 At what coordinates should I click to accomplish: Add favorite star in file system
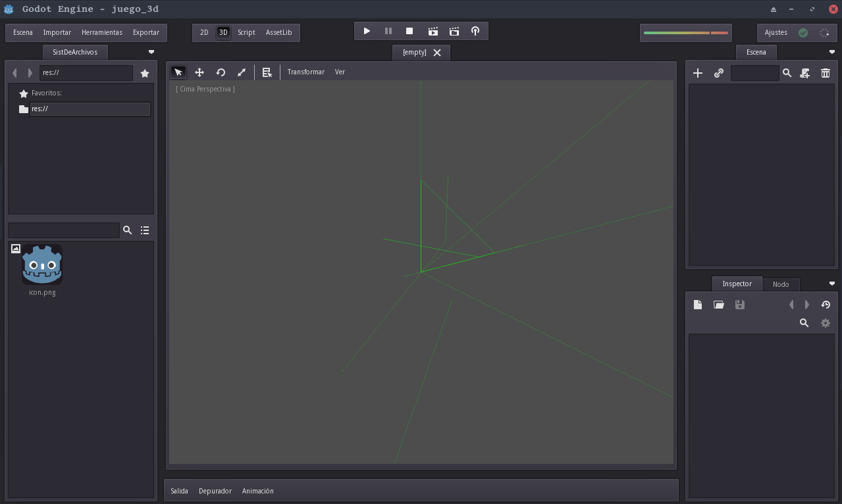[x=145, y=73]
